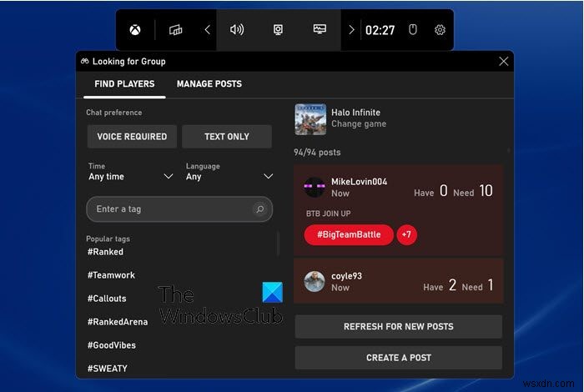Open the Audio widget speaker icon
584x392 pixels.
click(x=237, y=29)
